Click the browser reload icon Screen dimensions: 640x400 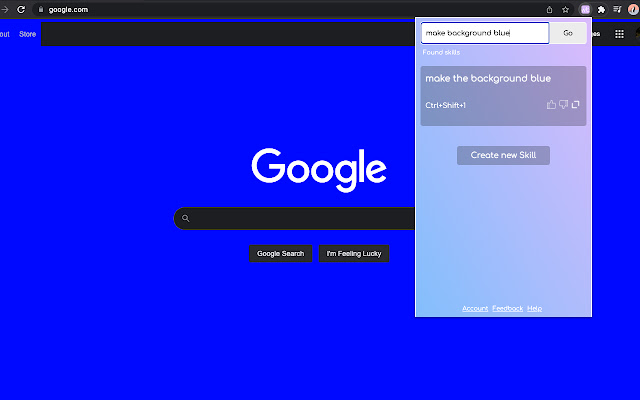pos(21,9)
